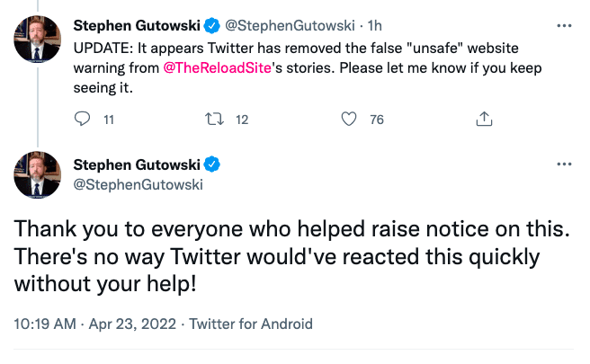Open Stephen Gutowski name on second tweet
590x364 pixels.
[137, 164]
